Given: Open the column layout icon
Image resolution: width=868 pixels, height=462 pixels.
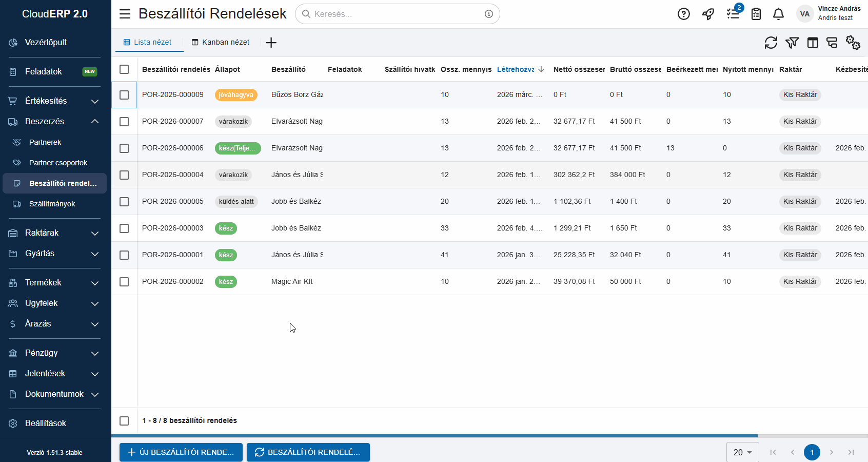Looking at the screenshot, I should tap(813, 43).
